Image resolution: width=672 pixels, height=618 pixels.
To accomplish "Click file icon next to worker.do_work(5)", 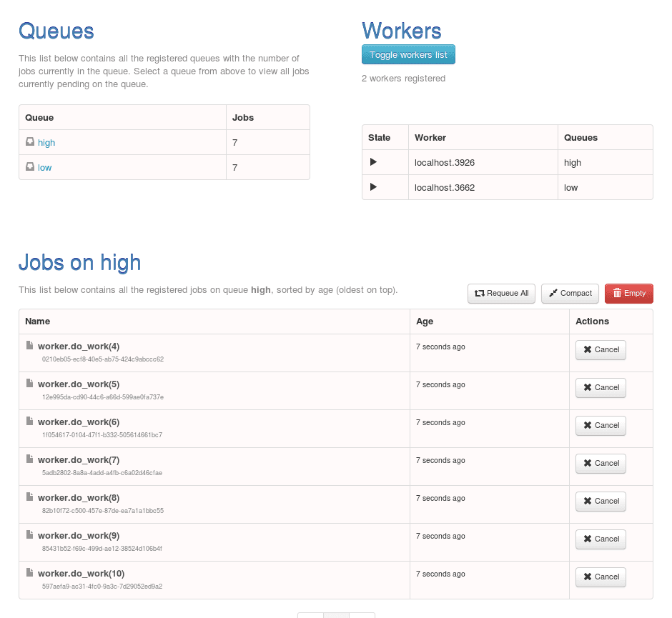I will point(29,383).
